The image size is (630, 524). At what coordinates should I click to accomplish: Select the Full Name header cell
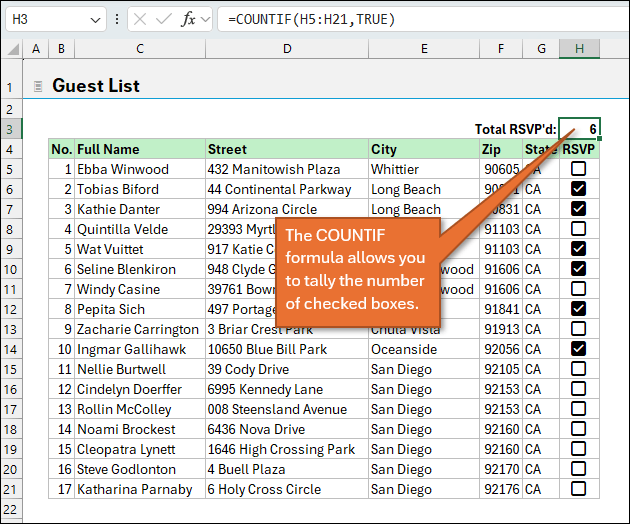coord(139,149)
